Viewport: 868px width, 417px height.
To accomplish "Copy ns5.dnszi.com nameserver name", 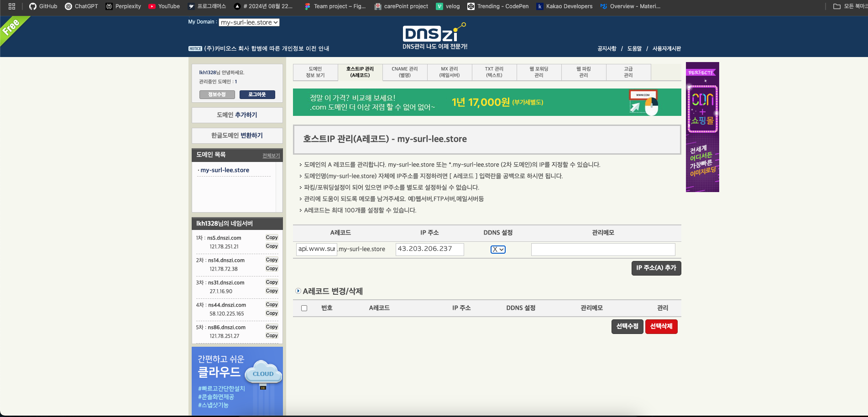I will pos(272,238).
